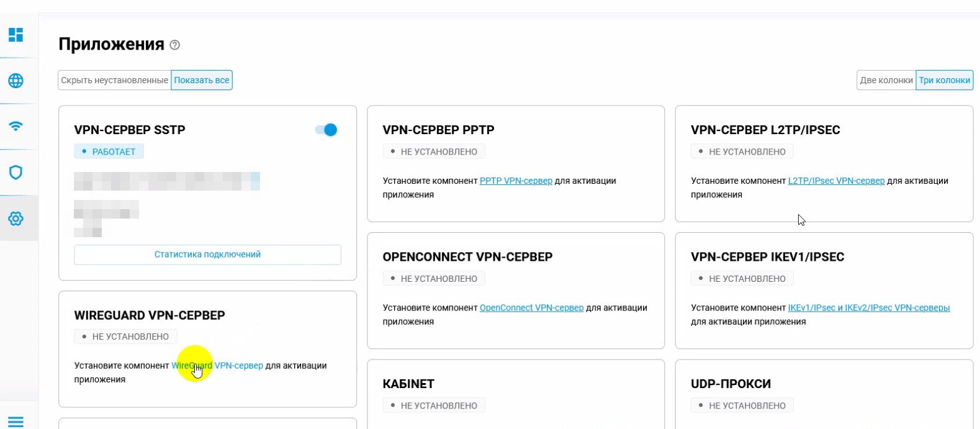The height and width of the screenshot is (429, 980).
Task: Open the L2TP/IPsec VPN-сервер component link
Action: tap(836, 181)
